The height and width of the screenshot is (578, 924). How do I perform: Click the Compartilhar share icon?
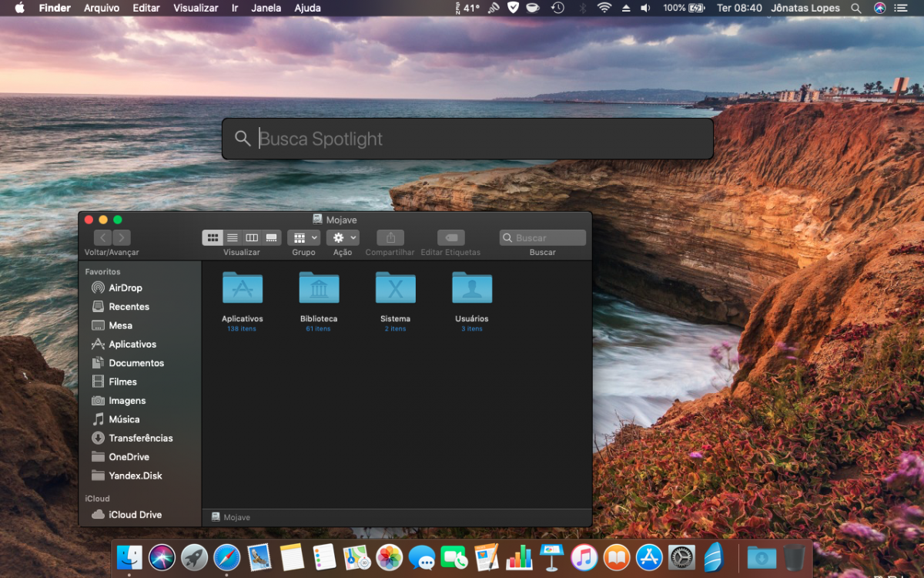click(390, 238)
